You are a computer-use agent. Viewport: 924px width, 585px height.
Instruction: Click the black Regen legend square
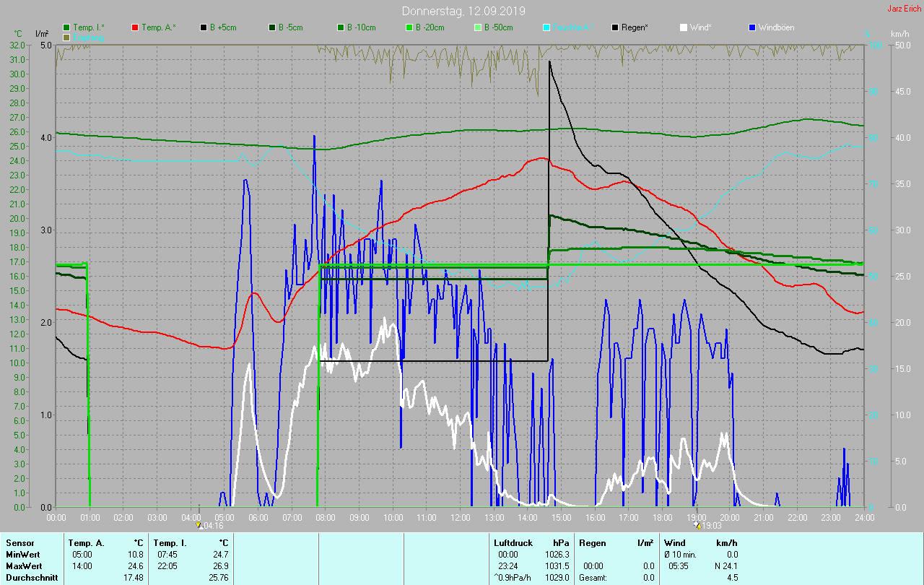(x=616, y=27)
